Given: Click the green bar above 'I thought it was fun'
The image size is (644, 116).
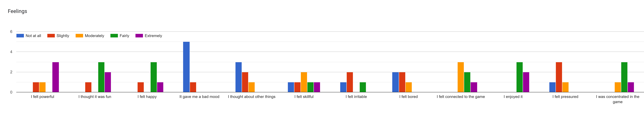Looking at the screenshot, I should click(x=101, y=77).
